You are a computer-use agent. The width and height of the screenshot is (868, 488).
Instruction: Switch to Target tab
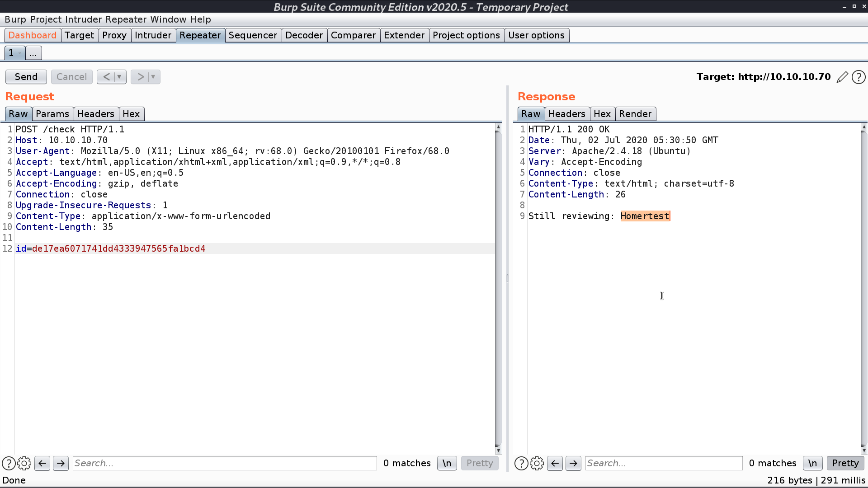(x=80, y=35)
